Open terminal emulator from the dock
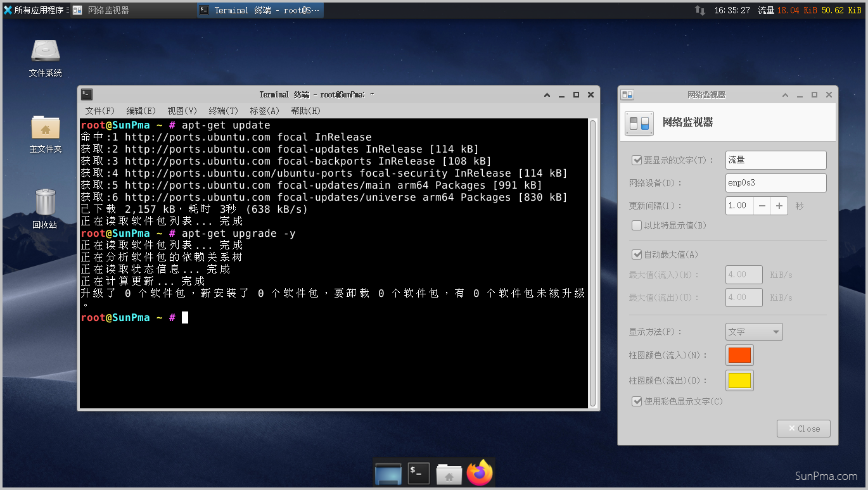This screenshot has width=868, height=490. tap(418, 473)
